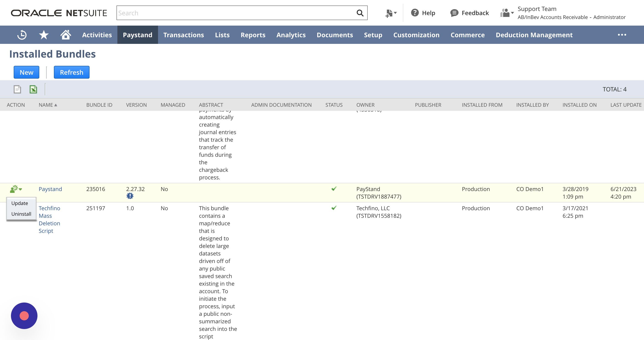Sort by the Version column header
This screenshot has height=340, width=644.
coord(136,105)
